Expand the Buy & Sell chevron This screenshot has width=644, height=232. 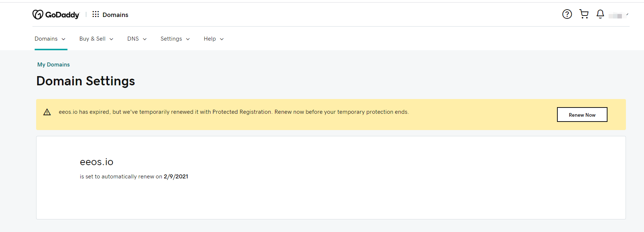pyautogui.click(x=111, y=39)
